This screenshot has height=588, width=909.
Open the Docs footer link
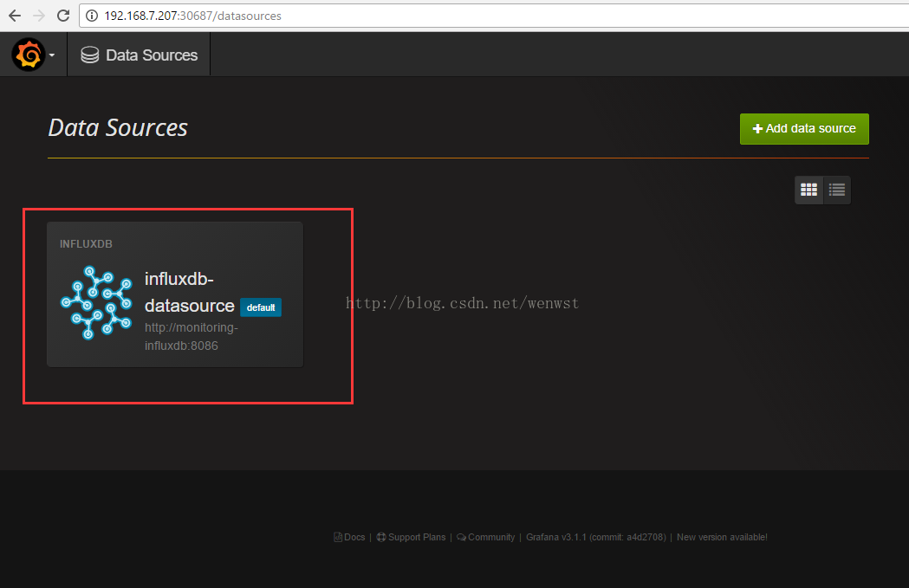[349, 537]
